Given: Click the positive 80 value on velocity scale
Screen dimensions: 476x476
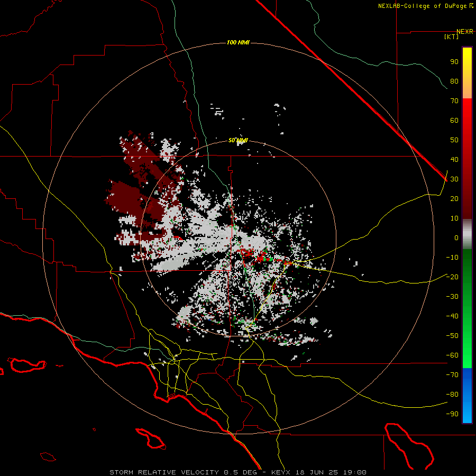Looking at the screenshot, I should click(x=454, y=81).
